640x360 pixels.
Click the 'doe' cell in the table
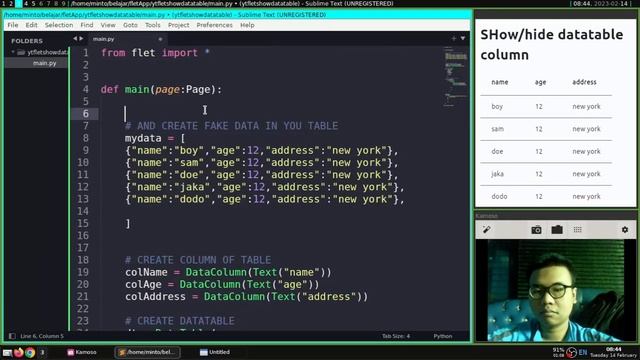[497, 151]
